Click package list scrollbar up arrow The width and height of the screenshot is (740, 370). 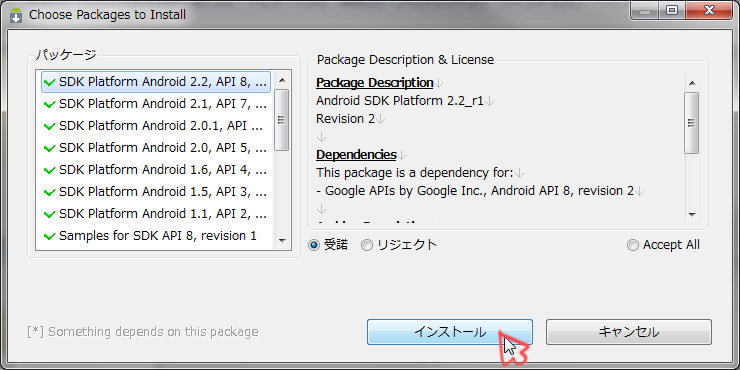282,80
